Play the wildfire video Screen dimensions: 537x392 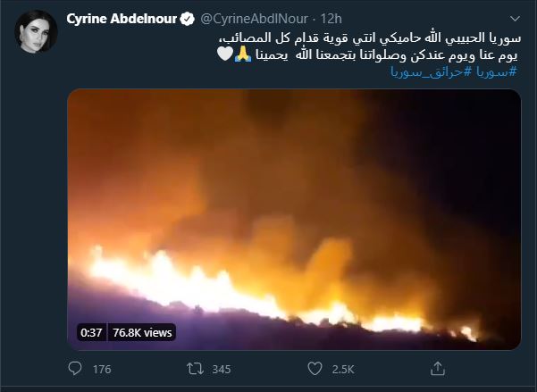point(294,220)
